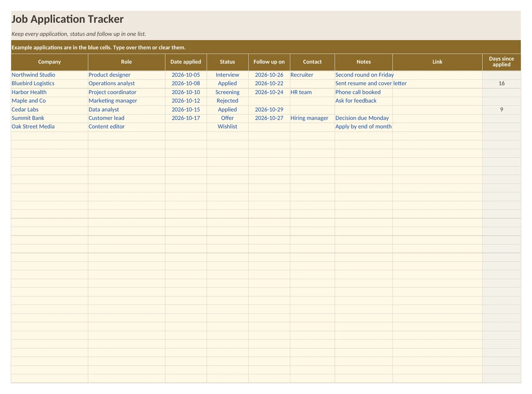Select the Product designer role cell
This screenshot has width=532, height=394.
click(x=126, y=75)
